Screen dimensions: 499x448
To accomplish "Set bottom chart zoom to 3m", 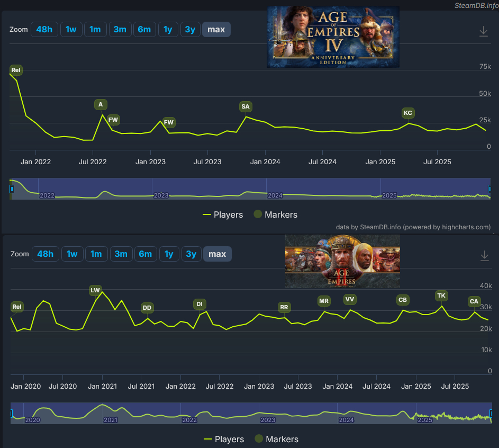I will (121, 254).
